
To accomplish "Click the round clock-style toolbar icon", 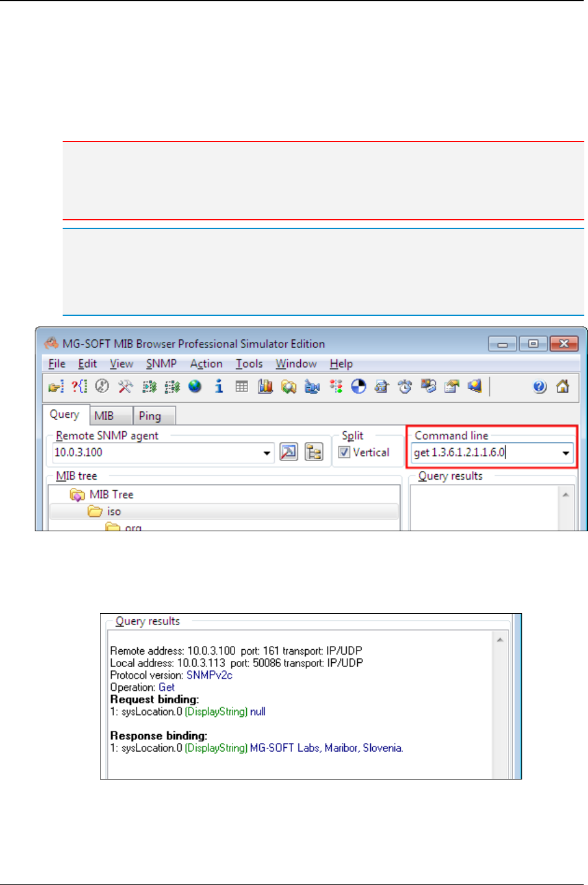I will coord(102,387).
